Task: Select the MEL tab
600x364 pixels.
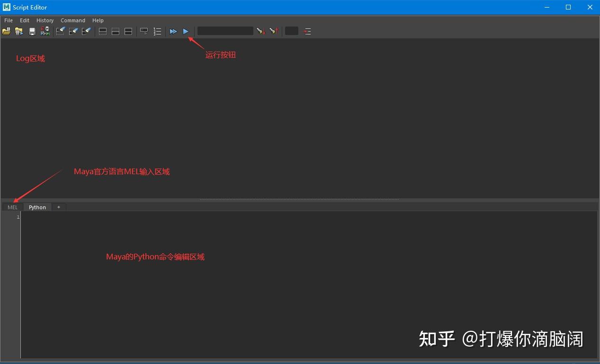Action: pos(12,207)
